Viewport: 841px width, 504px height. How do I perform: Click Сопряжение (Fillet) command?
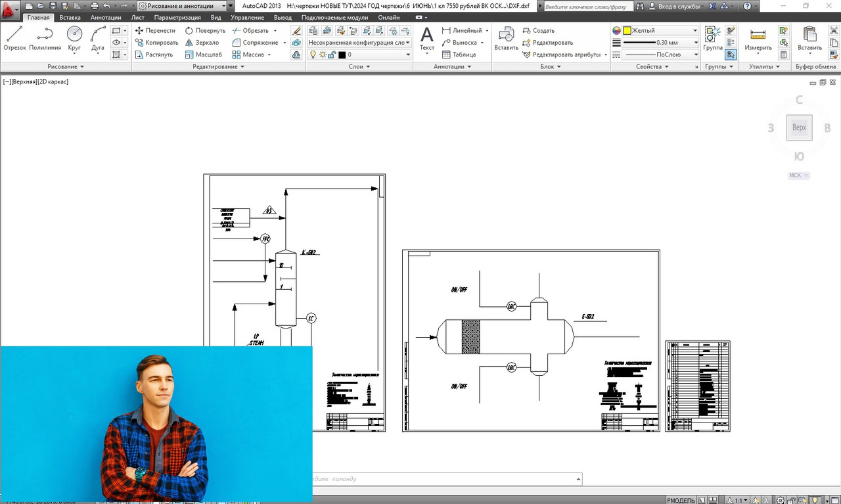click(255, 43)
